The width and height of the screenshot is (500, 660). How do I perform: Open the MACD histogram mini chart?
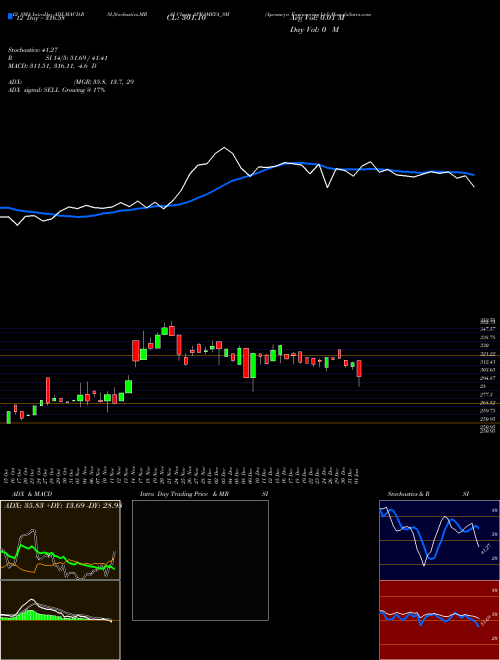tap(60, 620)
